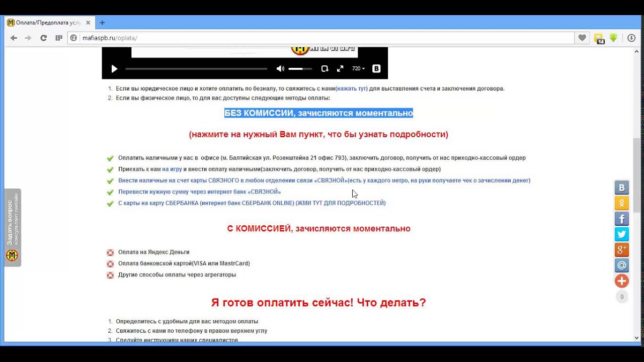Open a new browser tab
Viewport: 644px width, 362px height.
[x=102, y=23]
